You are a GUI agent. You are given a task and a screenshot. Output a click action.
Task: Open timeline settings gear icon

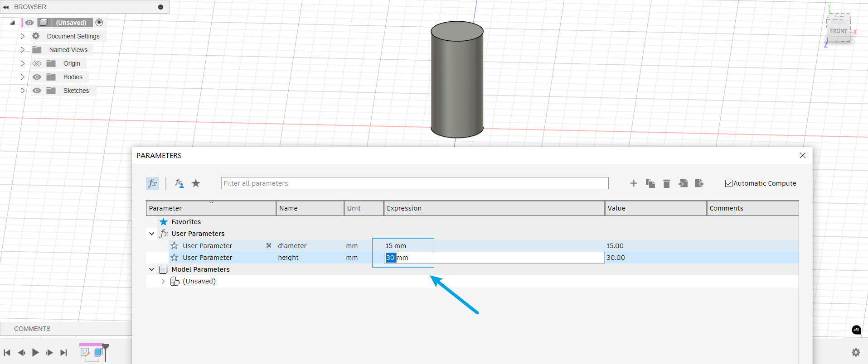tap(856, 352)
